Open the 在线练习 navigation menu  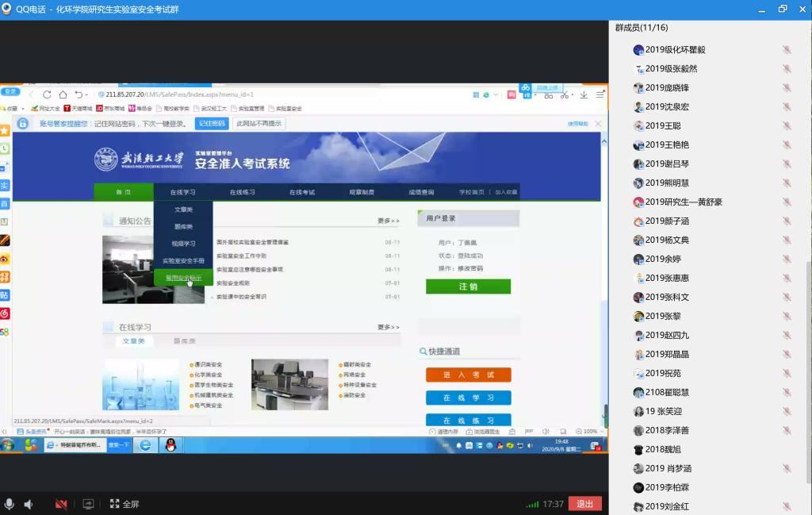click(243, 192)
